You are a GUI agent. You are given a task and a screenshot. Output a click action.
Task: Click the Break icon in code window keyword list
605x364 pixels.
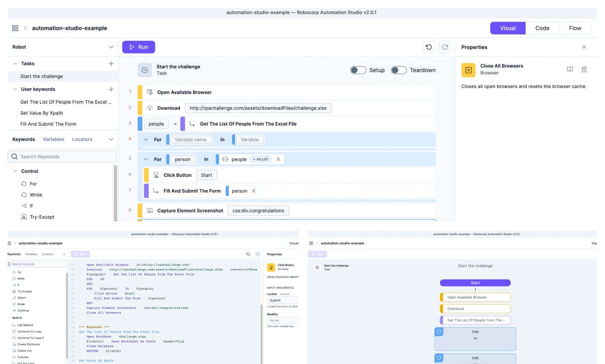tap(14, 304)
